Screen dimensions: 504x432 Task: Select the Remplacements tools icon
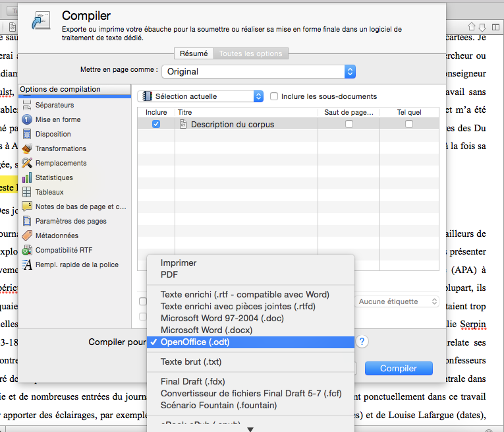click(x=27, y=163)
